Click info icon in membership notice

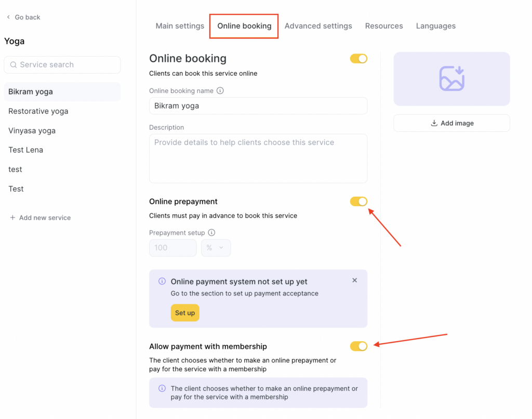(162, 388)
